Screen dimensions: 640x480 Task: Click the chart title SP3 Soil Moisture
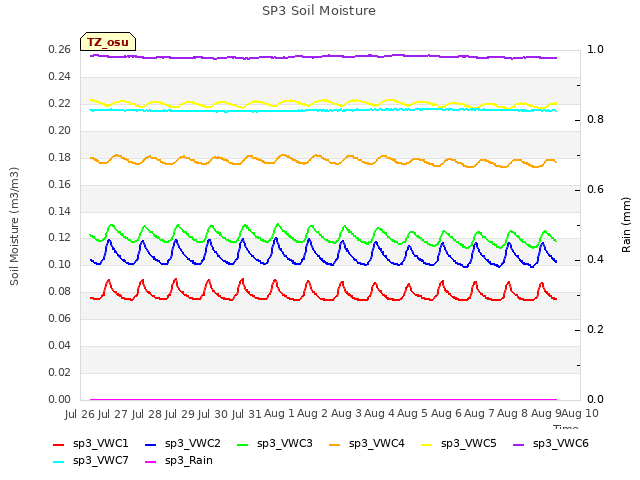[319, 11]
